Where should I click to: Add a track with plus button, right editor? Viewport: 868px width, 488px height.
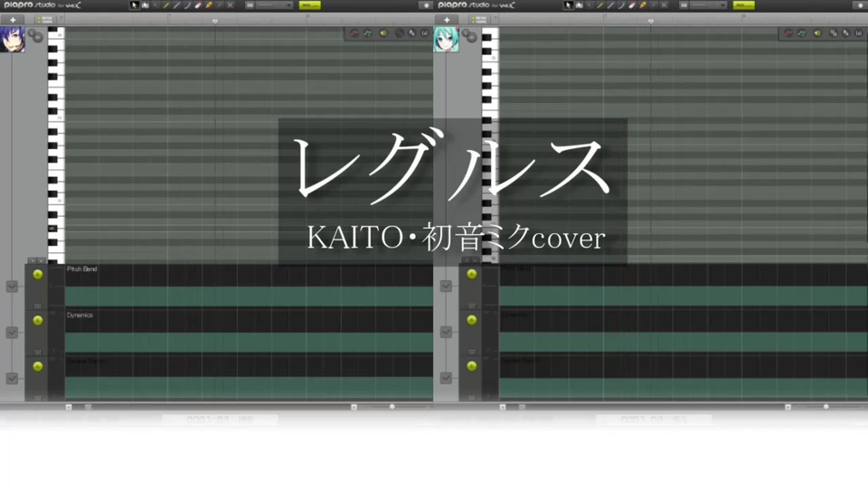(446, 19)
